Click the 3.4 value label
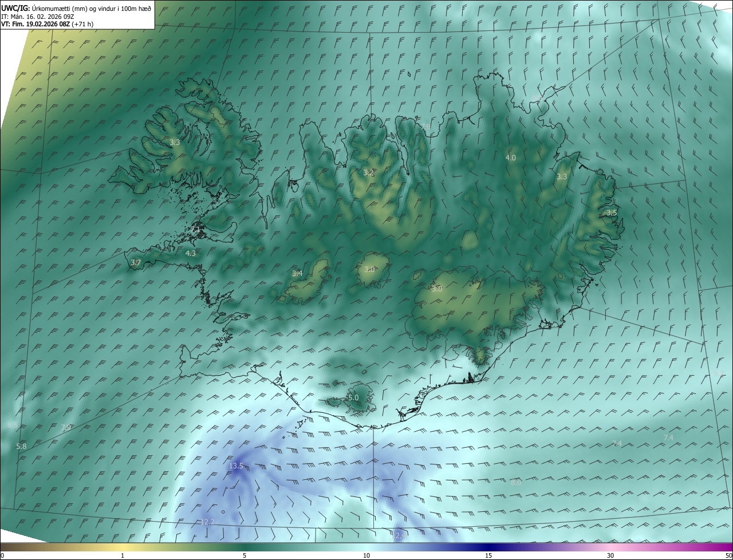This screenshot has width=733, height=560. pyautogui.click(x=297, y=274)
